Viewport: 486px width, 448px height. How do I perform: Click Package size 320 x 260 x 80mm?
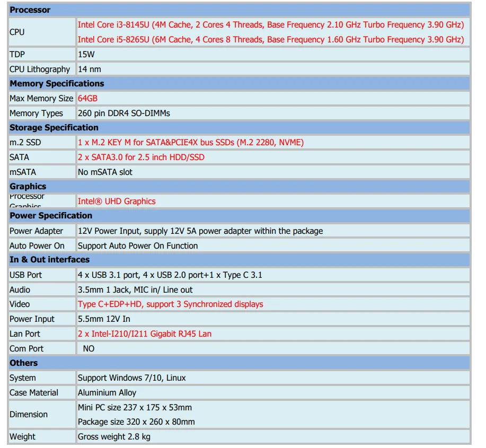click(x=136, y=422)
